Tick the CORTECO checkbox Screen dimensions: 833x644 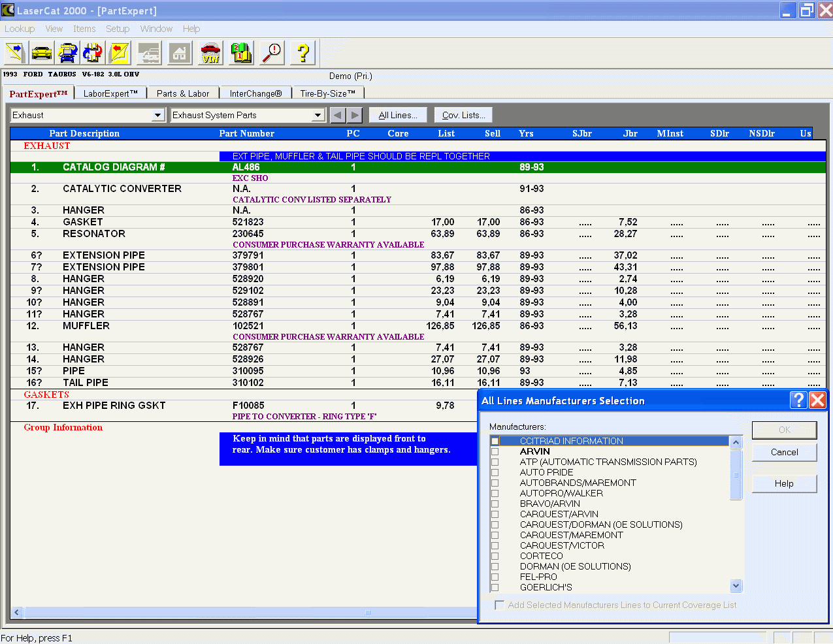(x=495, y=556)
